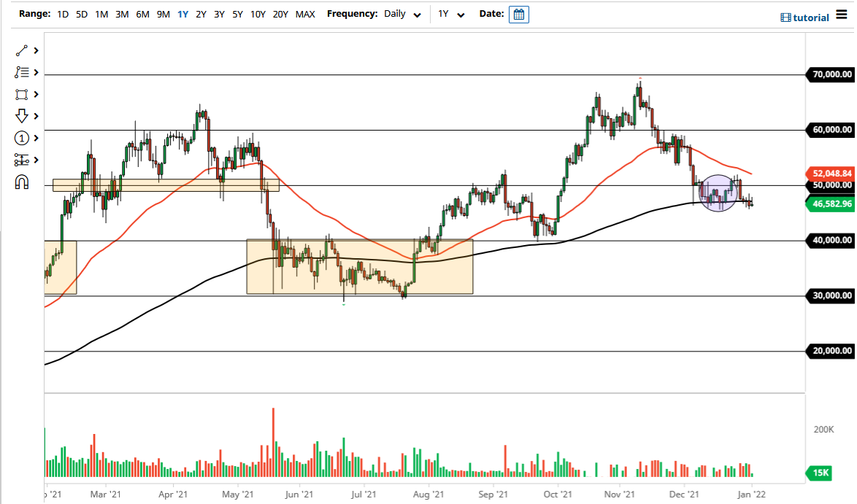Select the rectangle drawing tool
The width and height of the screenshot is (857, 504).
(x=21, y=94)
